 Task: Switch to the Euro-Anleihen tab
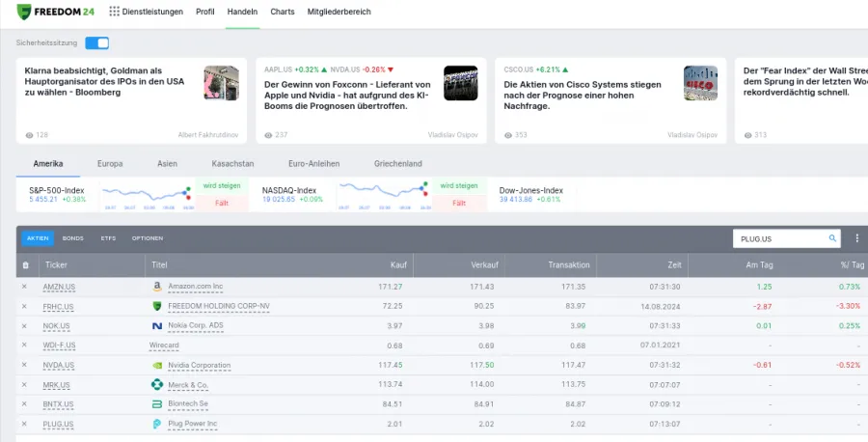tap(313, 164)
